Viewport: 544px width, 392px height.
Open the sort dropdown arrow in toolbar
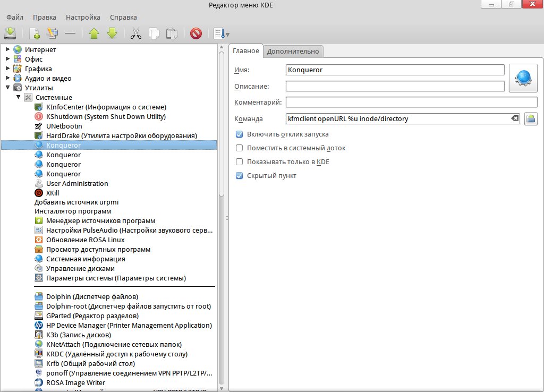(x=227, y=35)
